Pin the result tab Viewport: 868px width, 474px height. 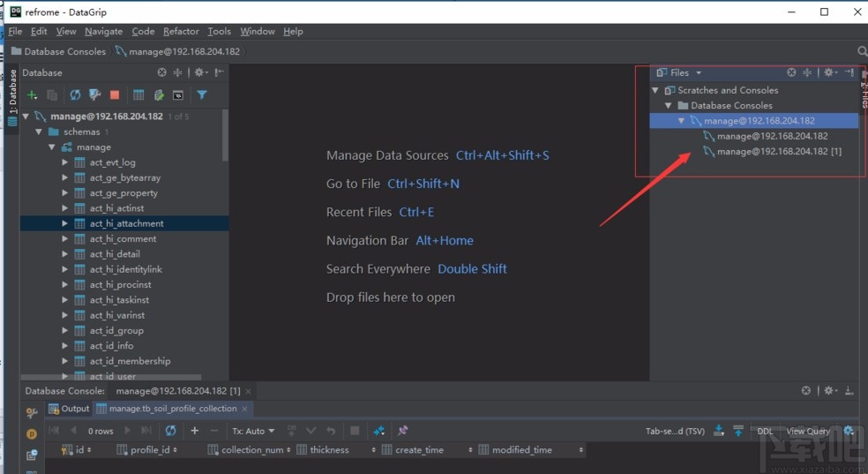[x=402, y=431]
